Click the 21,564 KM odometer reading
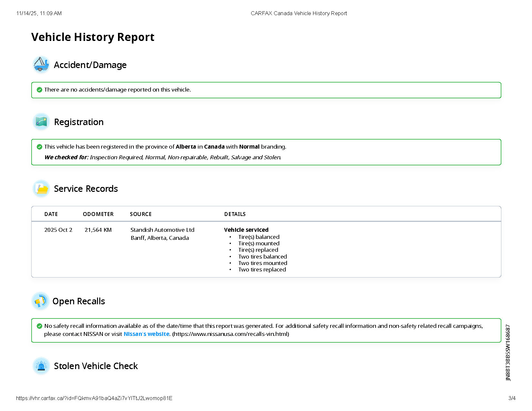Viewport: 532px width, 411px height. [98, 230]
